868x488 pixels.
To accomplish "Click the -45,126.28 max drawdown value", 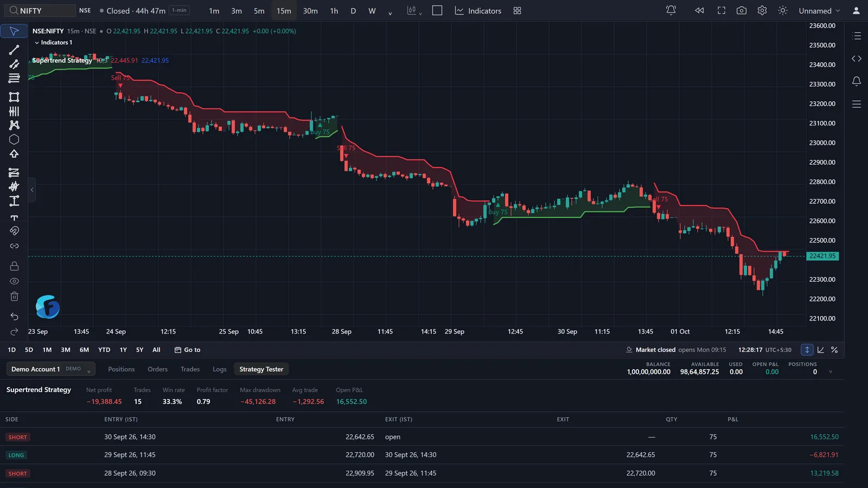I will click(258, 402).
